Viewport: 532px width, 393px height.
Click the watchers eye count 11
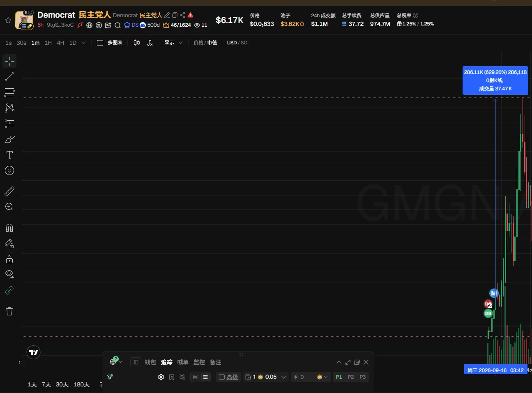point(200,25)
